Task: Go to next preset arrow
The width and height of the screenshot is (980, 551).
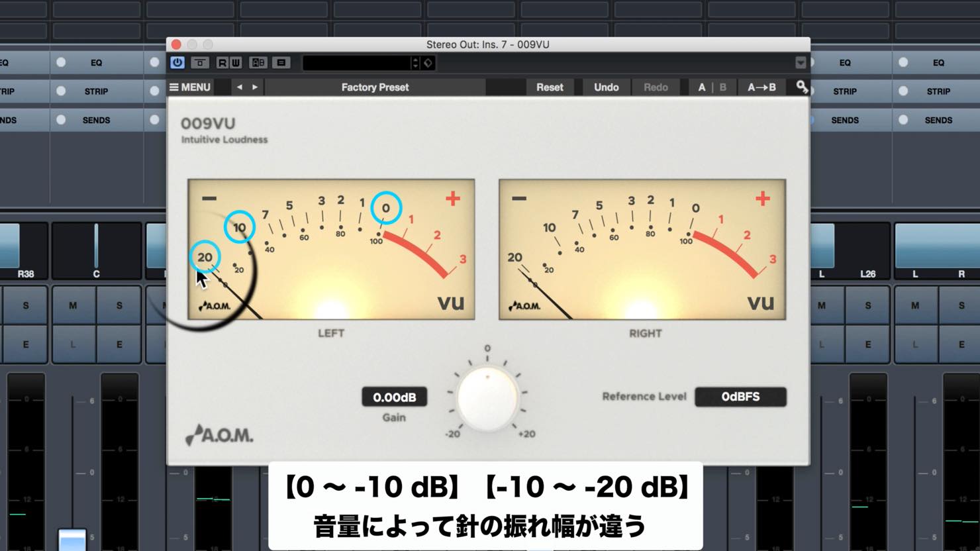Action: [255, 87]
